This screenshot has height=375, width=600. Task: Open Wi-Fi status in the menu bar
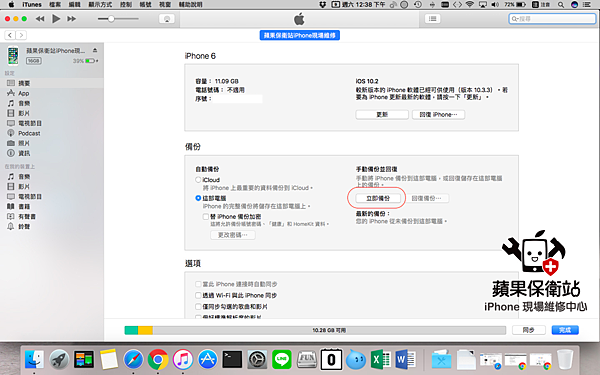470,5
